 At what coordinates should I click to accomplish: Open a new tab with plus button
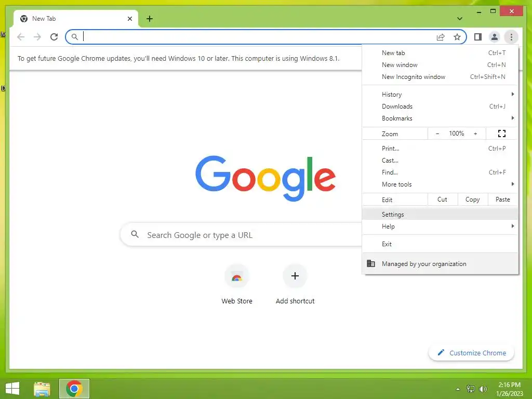point(150,19)
